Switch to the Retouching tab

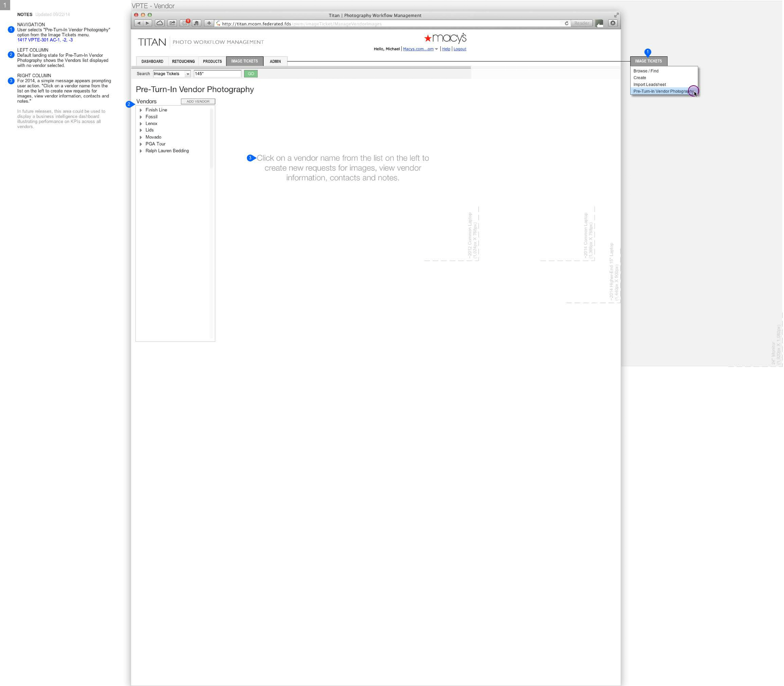(x=184, y=62)
